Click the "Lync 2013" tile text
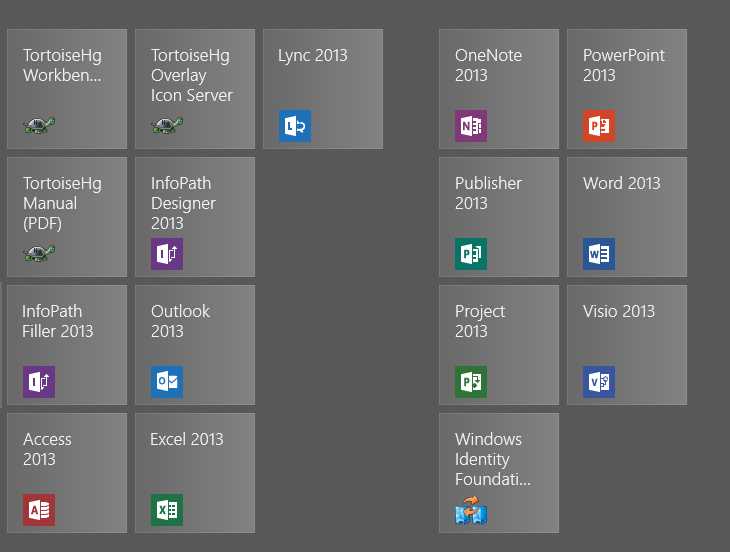730x552 pixels. coord(312,55)
